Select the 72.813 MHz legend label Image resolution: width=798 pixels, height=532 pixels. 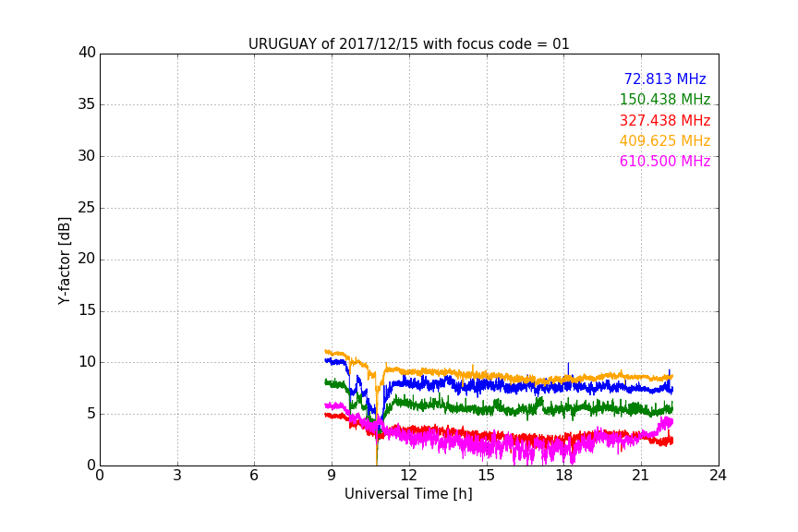(665, 79)
